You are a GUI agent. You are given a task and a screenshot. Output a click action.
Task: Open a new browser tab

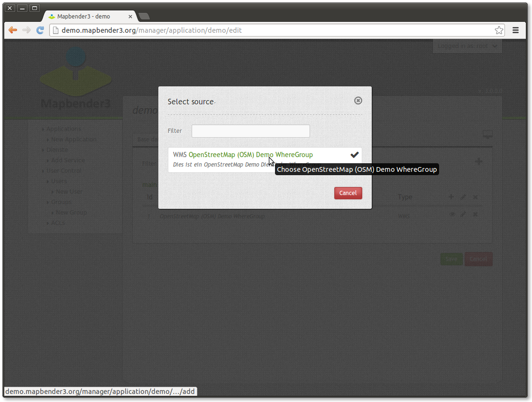(144, 16)
